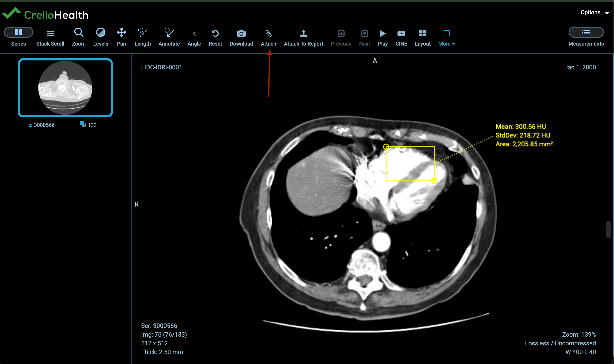This screenshot has height=364, width=614.
Task: Click Img: 76 (76/133) overlay text
Action: tap(164, 335)
